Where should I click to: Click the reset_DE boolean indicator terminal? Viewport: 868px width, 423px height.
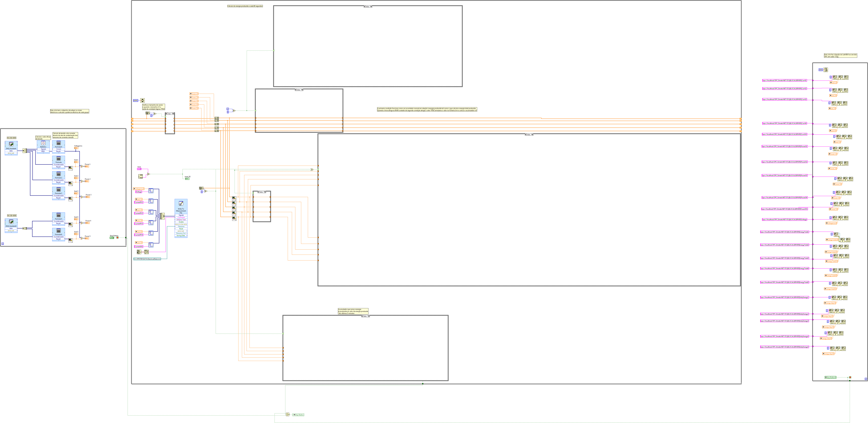click(x=187, y=179)
